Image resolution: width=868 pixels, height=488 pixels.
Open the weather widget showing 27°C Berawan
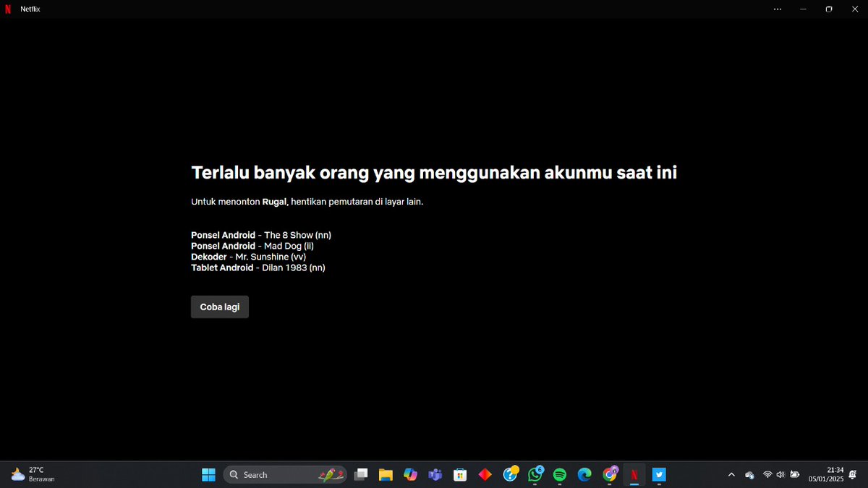pos(33,474)
